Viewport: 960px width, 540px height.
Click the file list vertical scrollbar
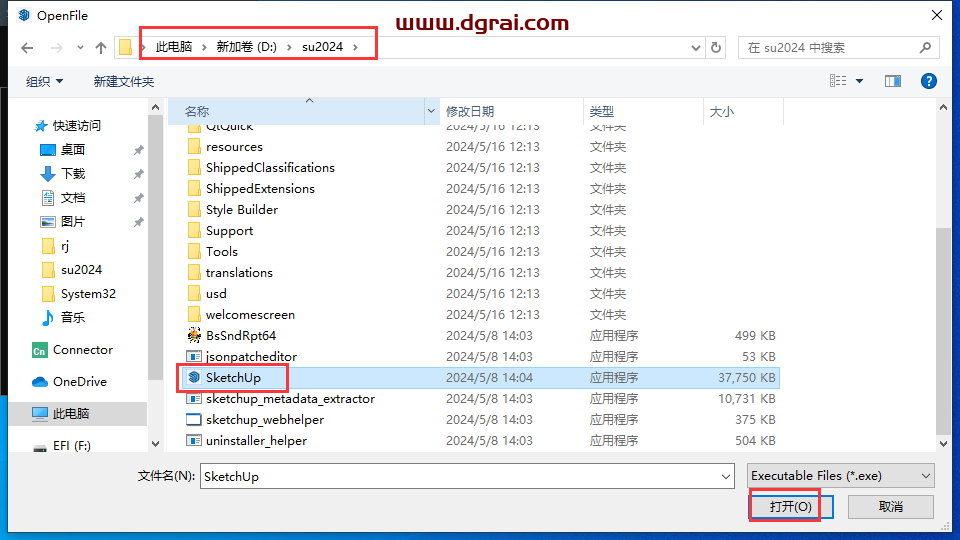pos(943,331)
